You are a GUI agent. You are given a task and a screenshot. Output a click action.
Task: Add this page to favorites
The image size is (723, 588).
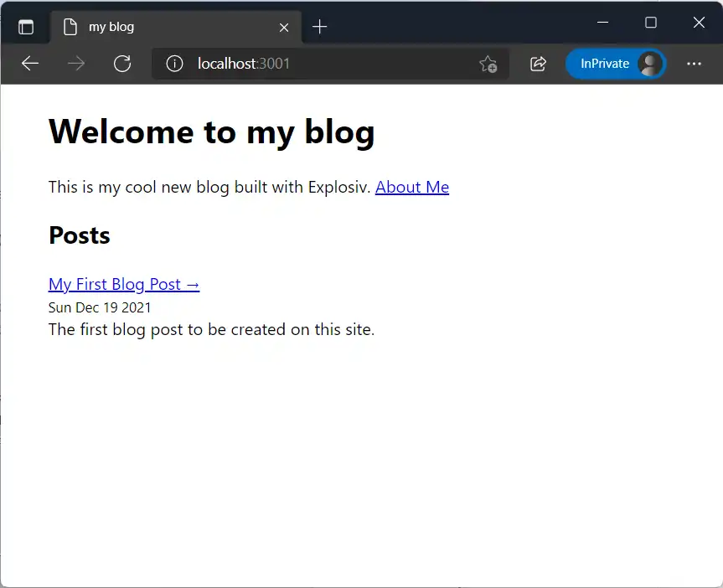click(488, 64)
